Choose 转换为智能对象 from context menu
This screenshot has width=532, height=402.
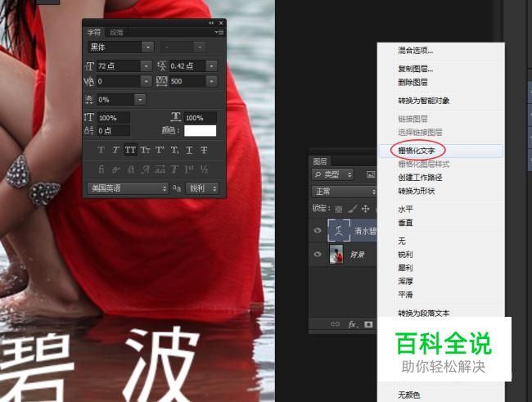click(440, 101)
